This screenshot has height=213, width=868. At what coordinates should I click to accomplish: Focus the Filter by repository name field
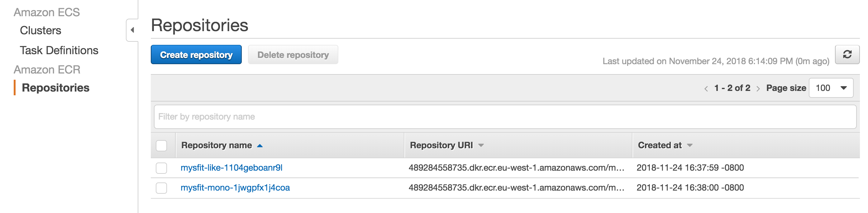click(x=505, y=116)
